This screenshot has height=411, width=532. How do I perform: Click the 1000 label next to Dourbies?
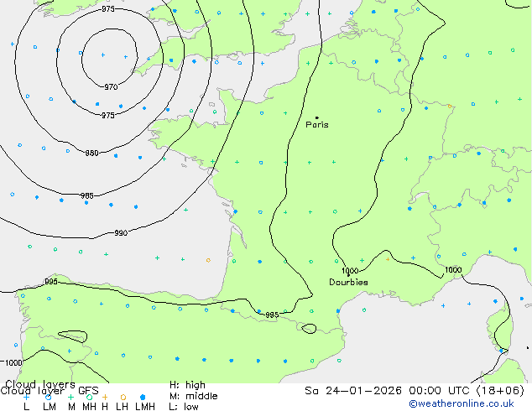point(350,271)
